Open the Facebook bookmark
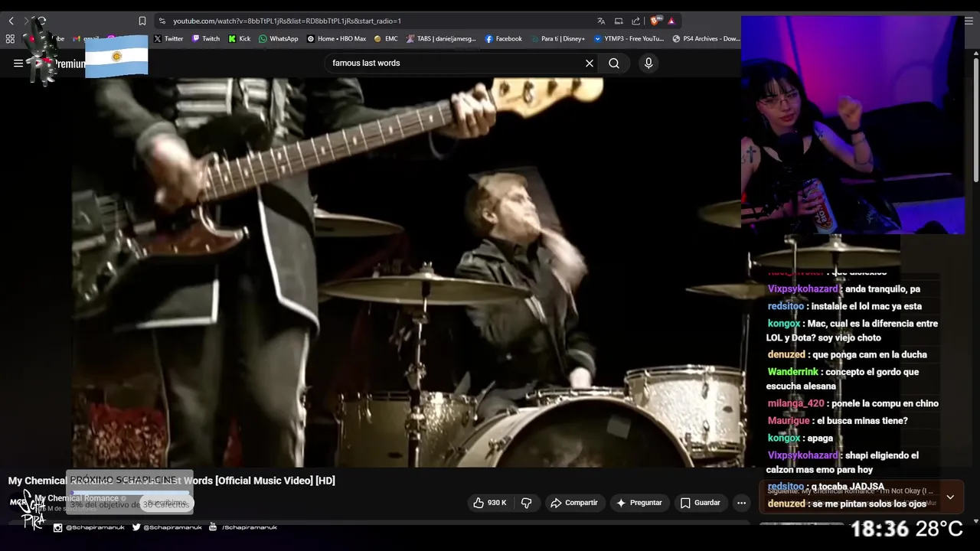This screenshot has width=980, height=551. coord(504,38)
